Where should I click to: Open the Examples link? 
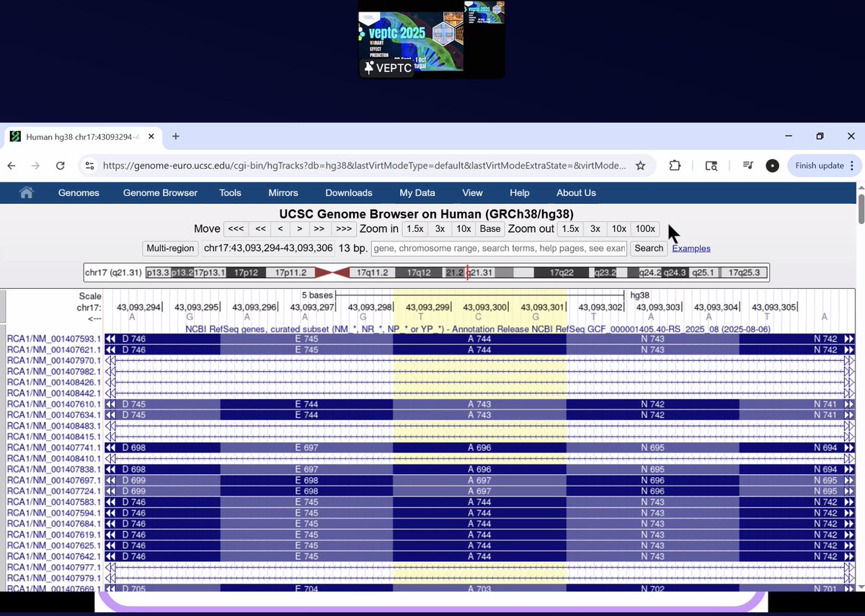pyautogui.click(x=691, y=248)
